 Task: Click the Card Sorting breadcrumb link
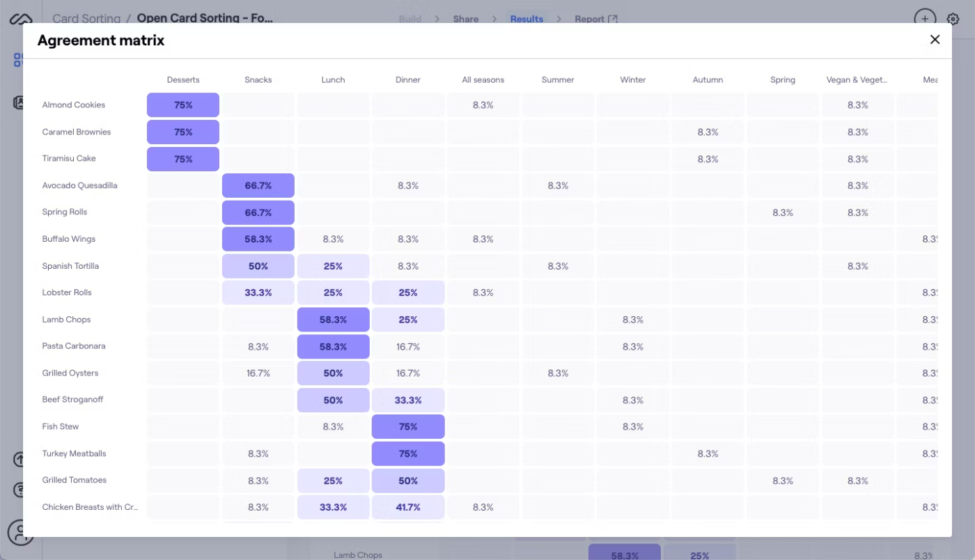tap(86, 19)
